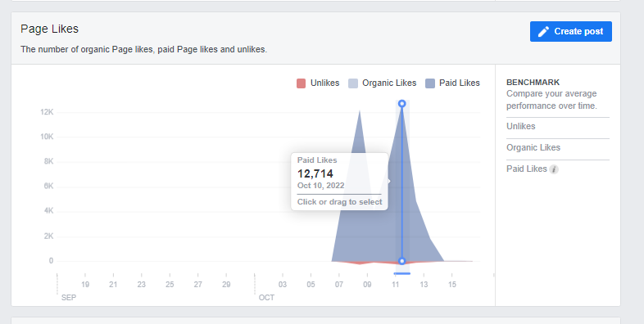Screen dimensions: 644x324
Task: Click the 07 date tick on axis
Action: click(339, 284)
